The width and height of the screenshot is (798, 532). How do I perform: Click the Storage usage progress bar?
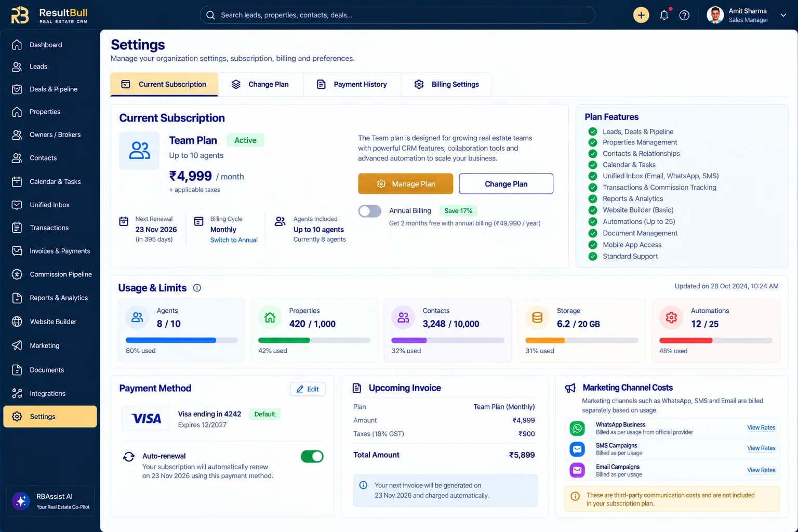(581, 340)
